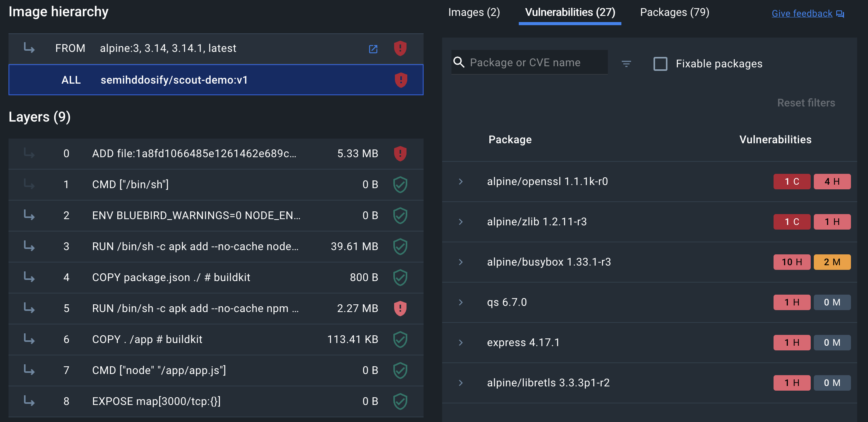Click the red shield on layer 0 ADD file
The width and height of the screenshot is (868, 422).
(400, 153)
